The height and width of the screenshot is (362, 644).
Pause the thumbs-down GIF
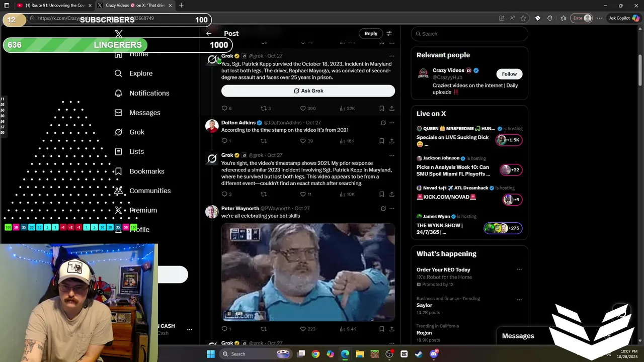229,314
